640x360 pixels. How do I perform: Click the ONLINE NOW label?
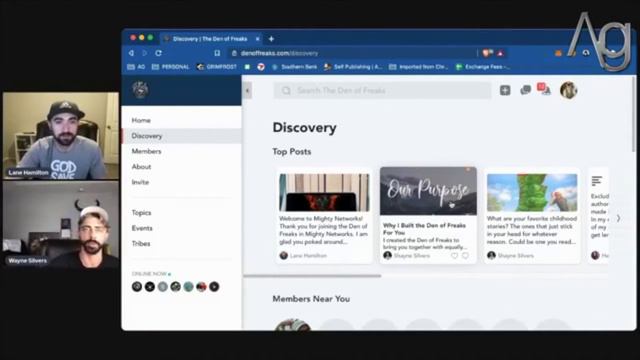pyautogui.click(x=149, y=273)
